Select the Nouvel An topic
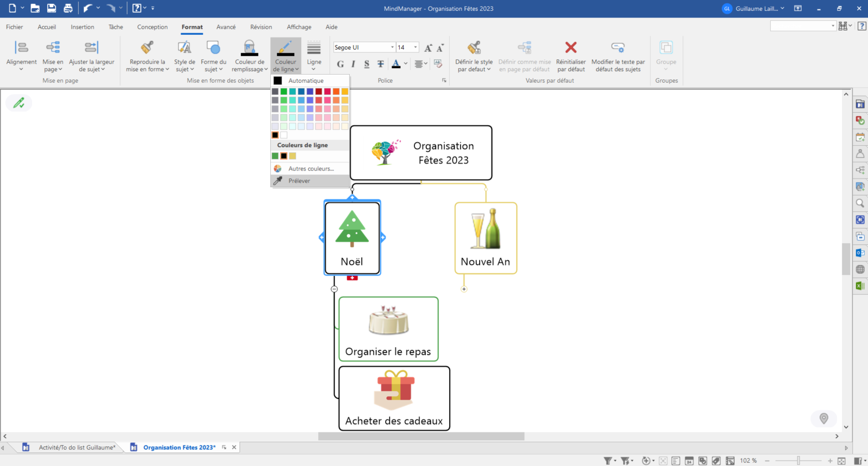 486,238
